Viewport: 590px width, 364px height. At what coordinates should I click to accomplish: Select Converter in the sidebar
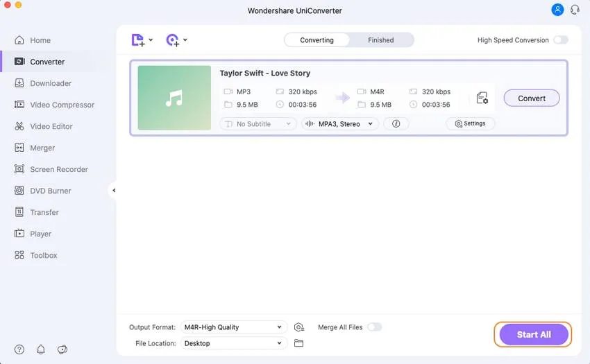pyautogui.click(x=47, y=62)
